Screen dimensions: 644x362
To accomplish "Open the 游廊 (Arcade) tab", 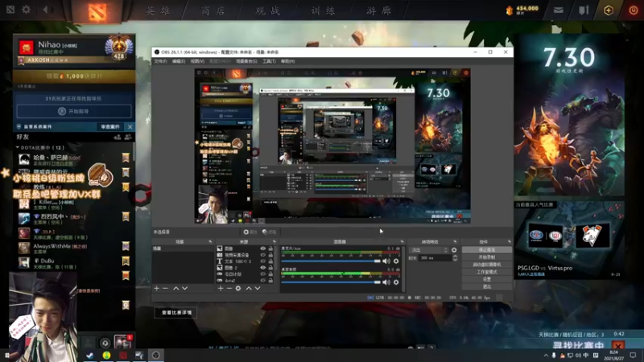I will coord(378,10).
